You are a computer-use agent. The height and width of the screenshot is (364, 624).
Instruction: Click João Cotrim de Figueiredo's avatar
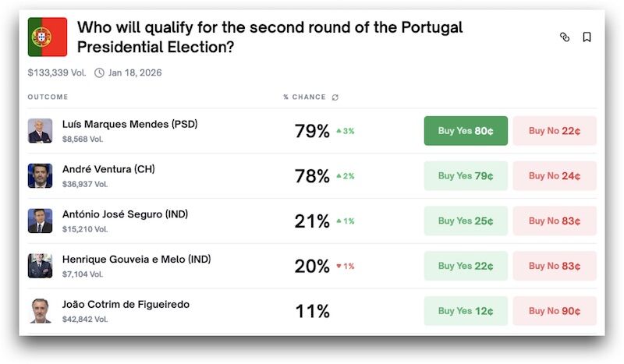(40, 310)
